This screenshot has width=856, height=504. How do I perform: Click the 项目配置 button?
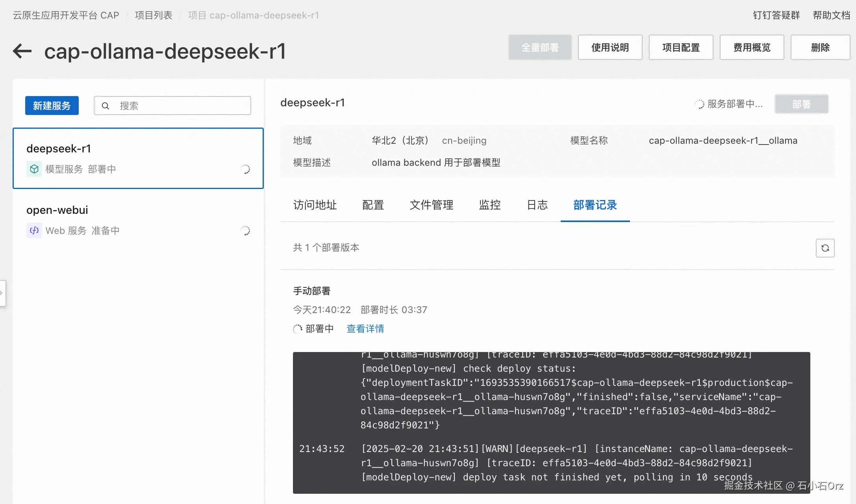[681, 48]
